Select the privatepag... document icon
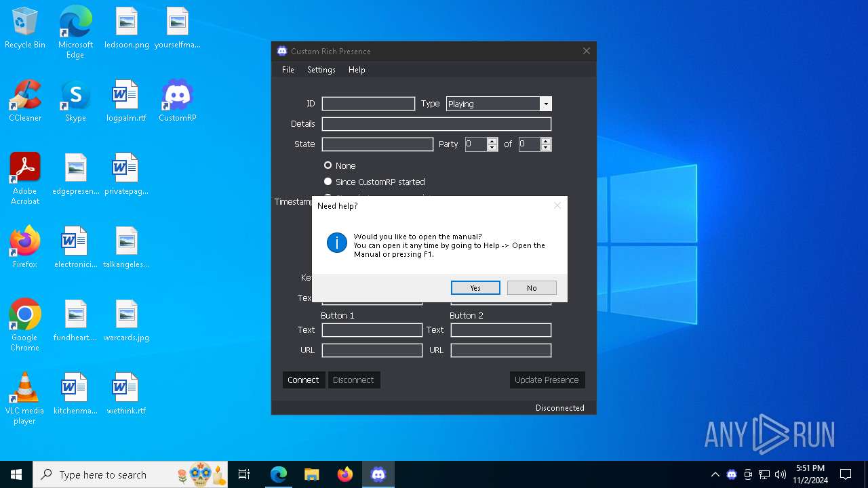The height and width of the screenshot is (488, 868). click(126, 175)
